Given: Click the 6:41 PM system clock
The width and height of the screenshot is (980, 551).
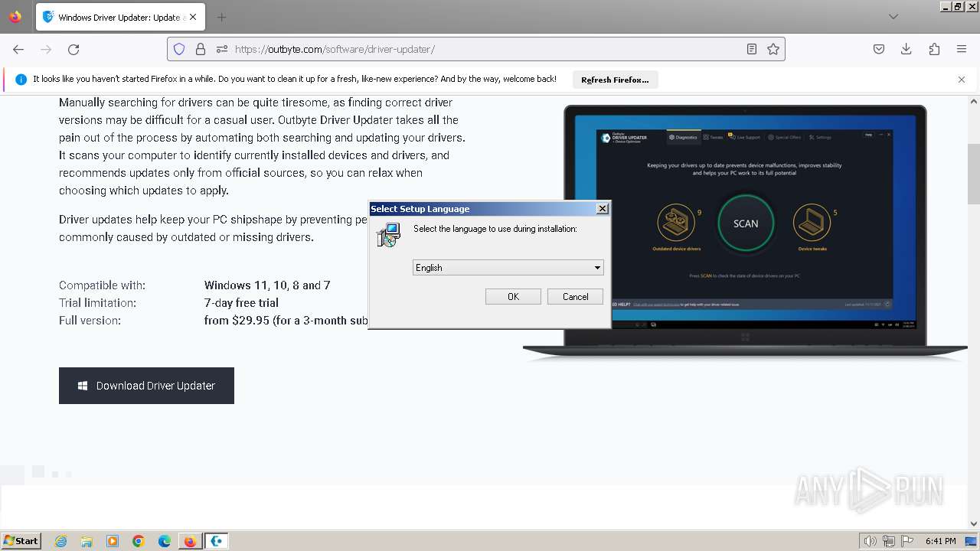Looking at the screenshot, I should pos(941,541).
